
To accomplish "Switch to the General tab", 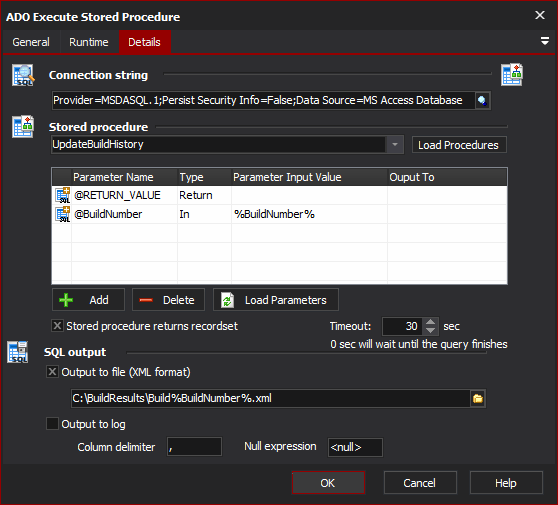I will pos(31,42).
